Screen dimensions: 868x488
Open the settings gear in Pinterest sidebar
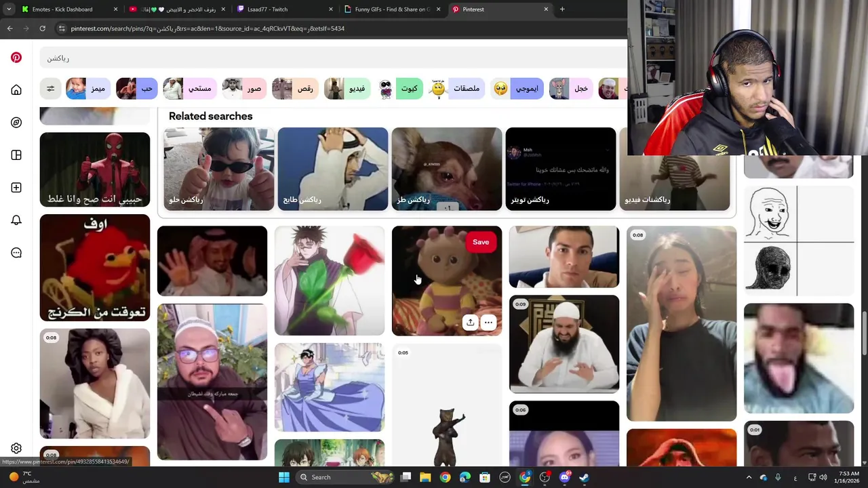[x=16, y=448]
